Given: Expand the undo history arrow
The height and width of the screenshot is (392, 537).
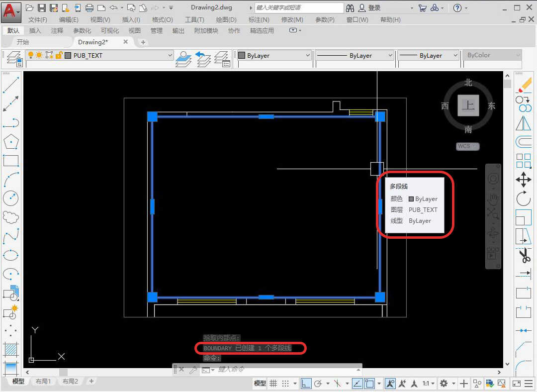Looking at the screenshot, I should tap(122, 7).
